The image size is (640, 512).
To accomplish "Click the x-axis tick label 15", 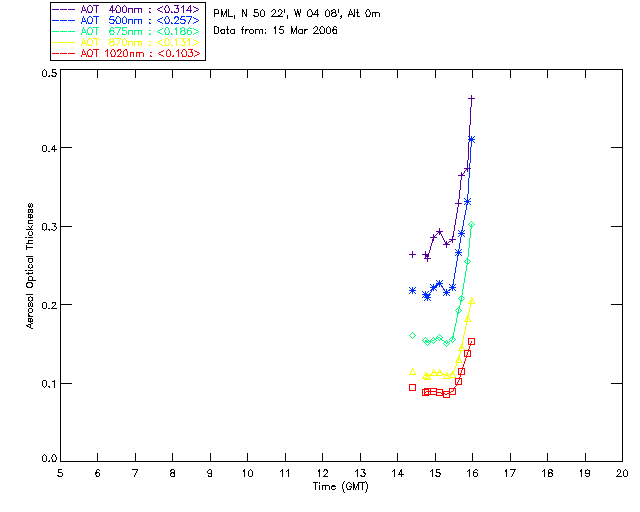I will [x=435, y=473].
